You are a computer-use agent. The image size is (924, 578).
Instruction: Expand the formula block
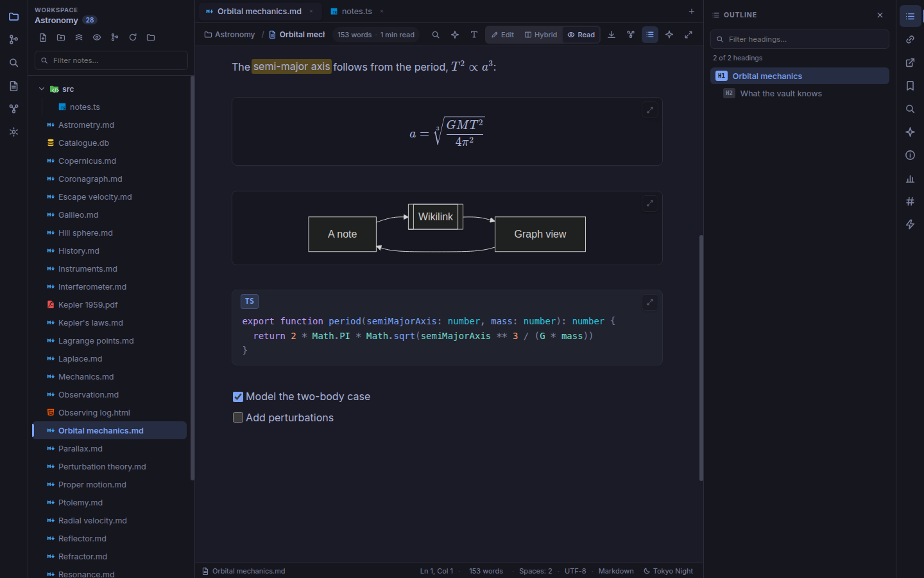pos(650,110)
